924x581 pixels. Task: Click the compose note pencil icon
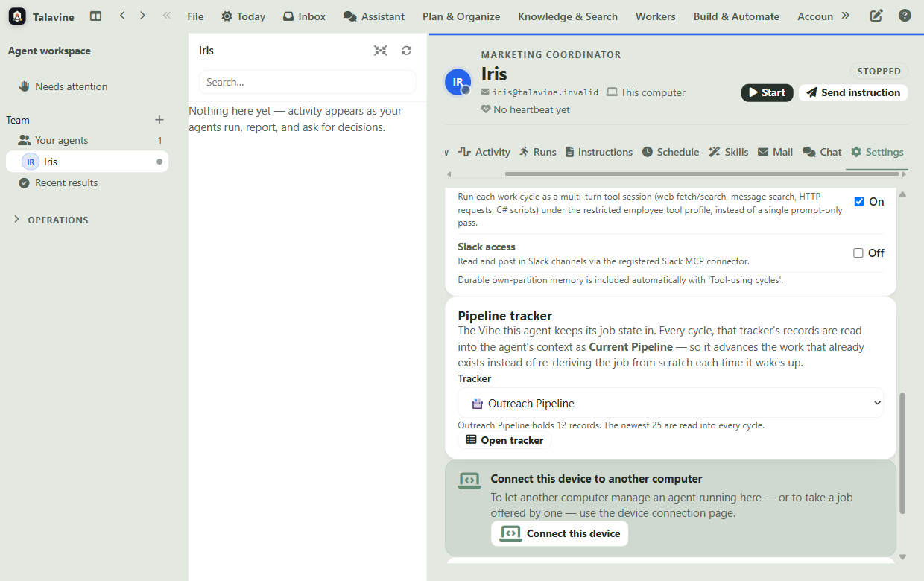[x=876, y=16]
